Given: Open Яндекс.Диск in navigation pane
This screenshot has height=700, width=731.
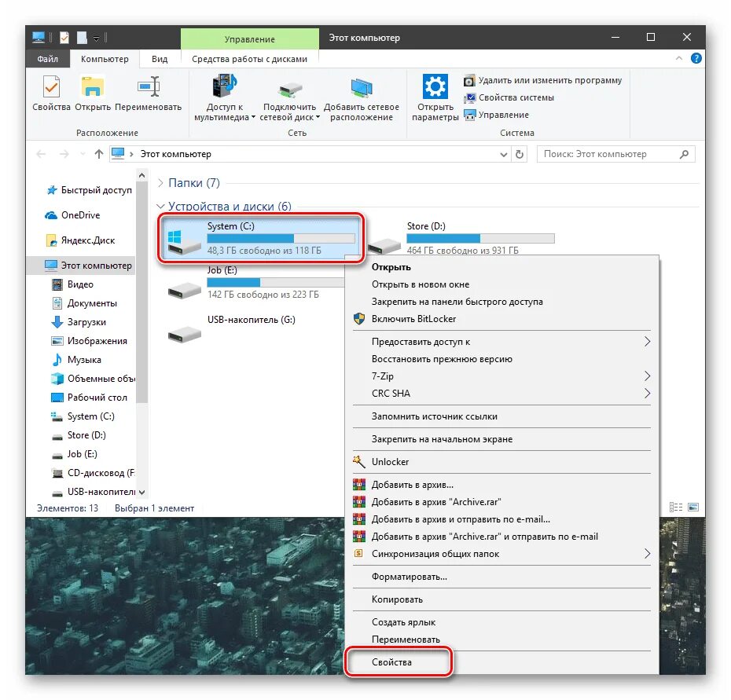Looking at the screenshot, I should (80, 240).
